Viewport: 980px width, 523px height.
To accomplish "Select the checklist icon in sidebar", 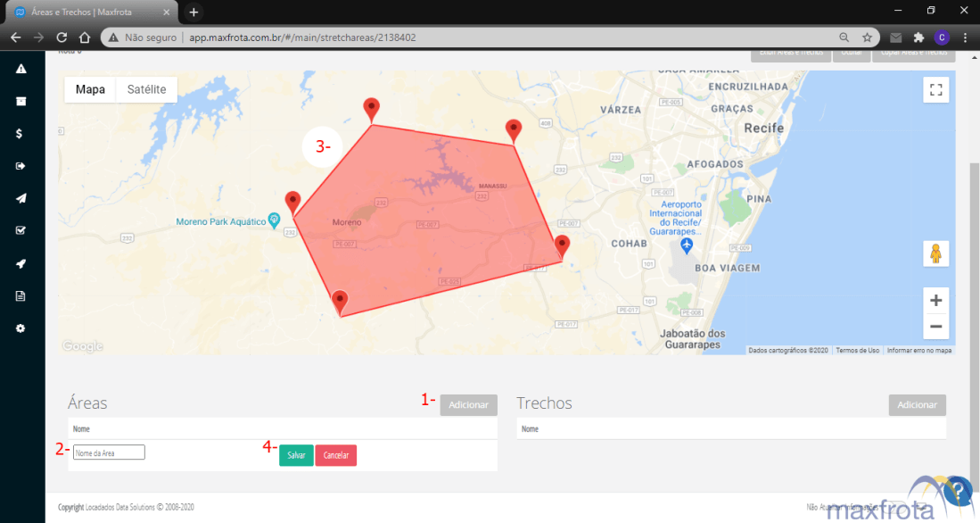I will 21,230.
